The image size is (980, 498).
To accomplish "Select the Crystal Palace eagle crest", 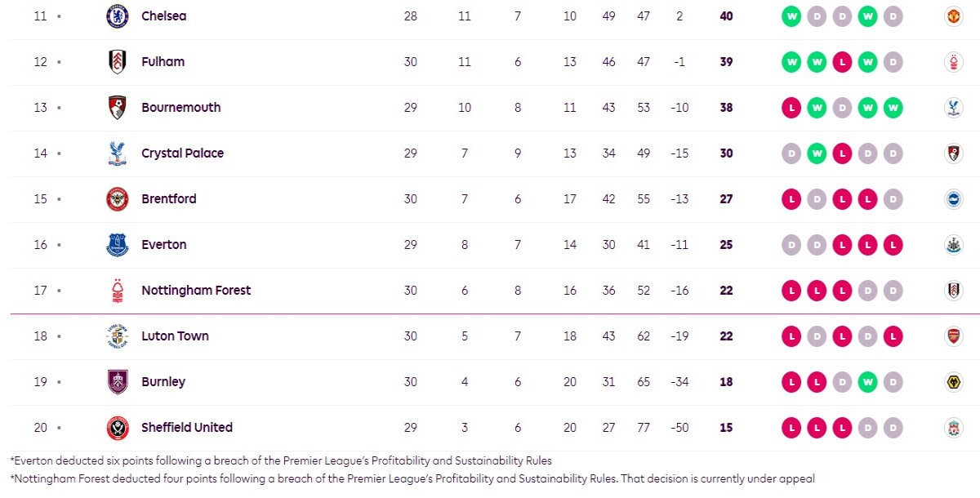I will click(118, 153).
